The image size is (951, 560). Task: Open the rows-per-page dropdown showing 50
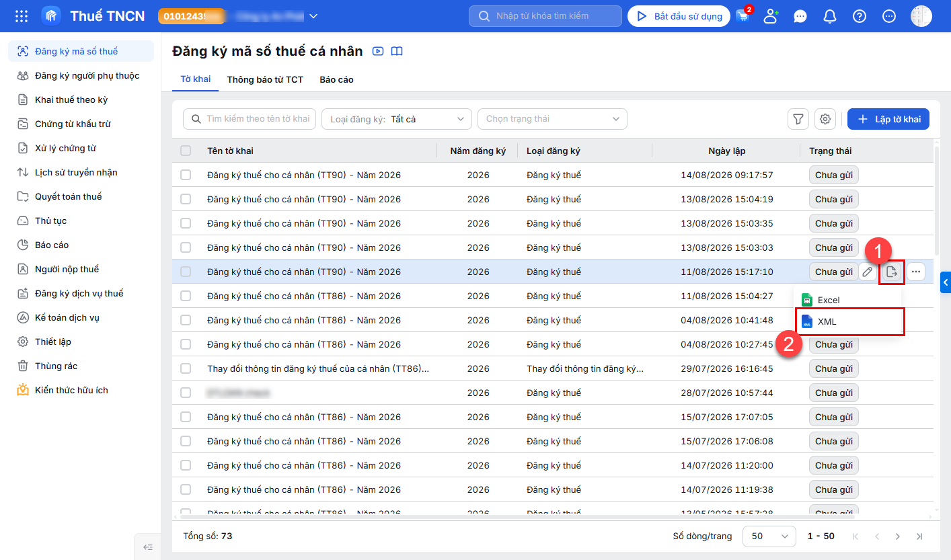point(769,536)
